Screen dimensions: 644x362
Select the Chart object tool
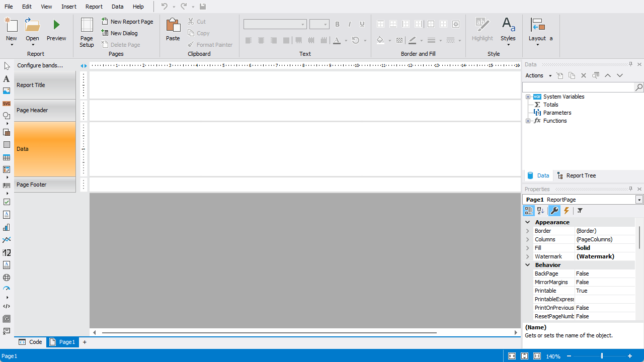point(7,227)
